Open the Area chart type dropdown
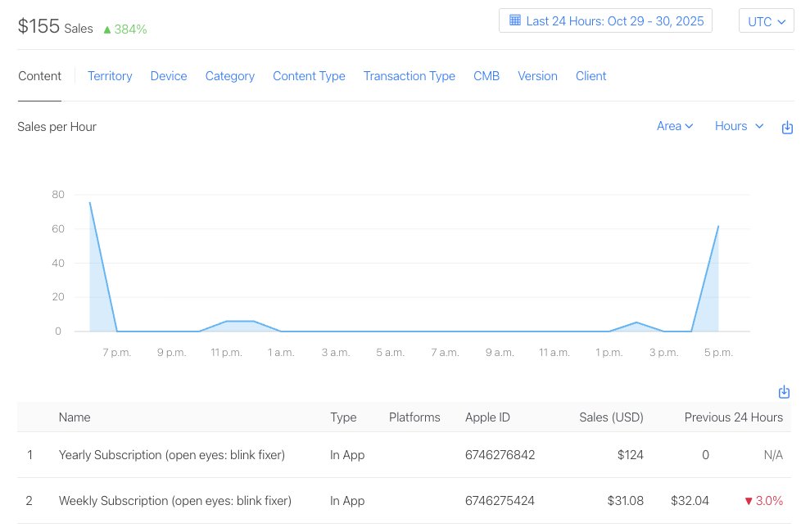Screen dimensions: 801x532 675,126
